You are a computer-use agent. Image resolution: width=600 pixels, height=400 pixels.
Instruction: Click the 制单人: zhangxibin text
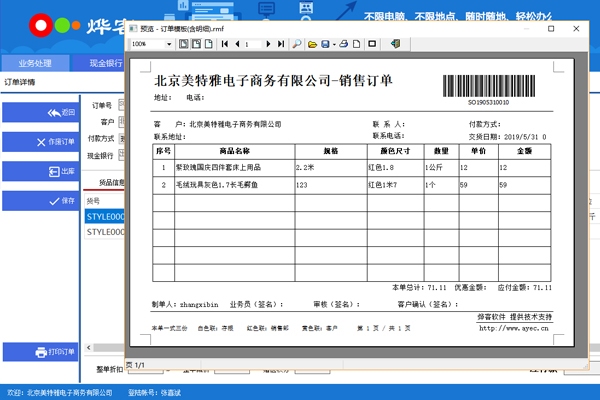tap(185, 305)
